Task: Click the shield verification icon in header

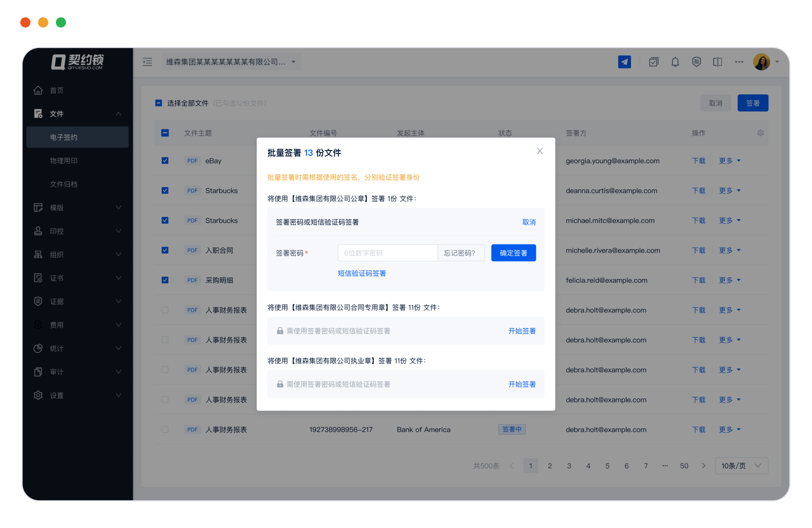Action: (x=696, y=62)
